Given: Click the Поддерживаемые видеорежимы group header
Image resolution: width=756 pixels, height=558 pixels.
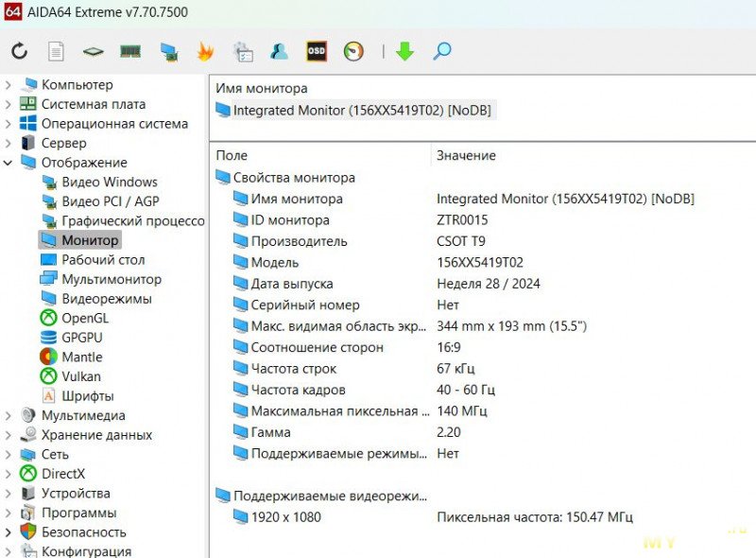Looking at the screenshot, I should pyautogui.click(x=321, y=497).
